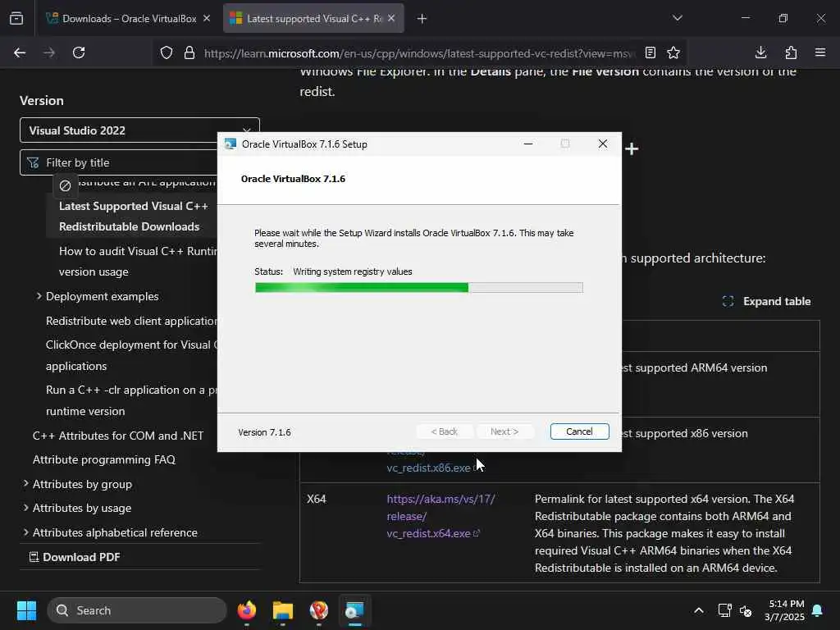This screenshot has height=630, width=840.
Task: Click the URL address field
Action: [x=418, y=53]
